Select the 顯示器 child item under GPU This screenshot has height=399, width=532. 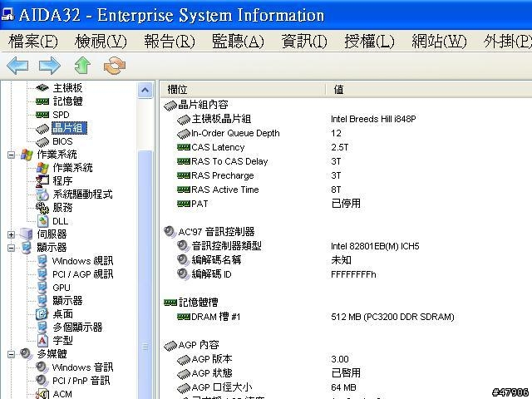[x=67, y=301]
